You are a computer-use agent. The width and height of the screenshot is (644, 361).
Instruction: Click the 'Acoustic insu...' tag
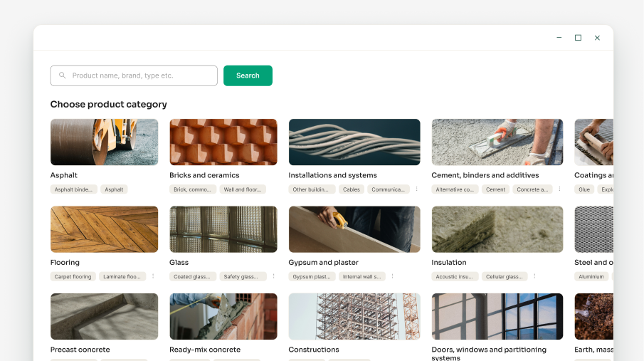click(454, 277)
